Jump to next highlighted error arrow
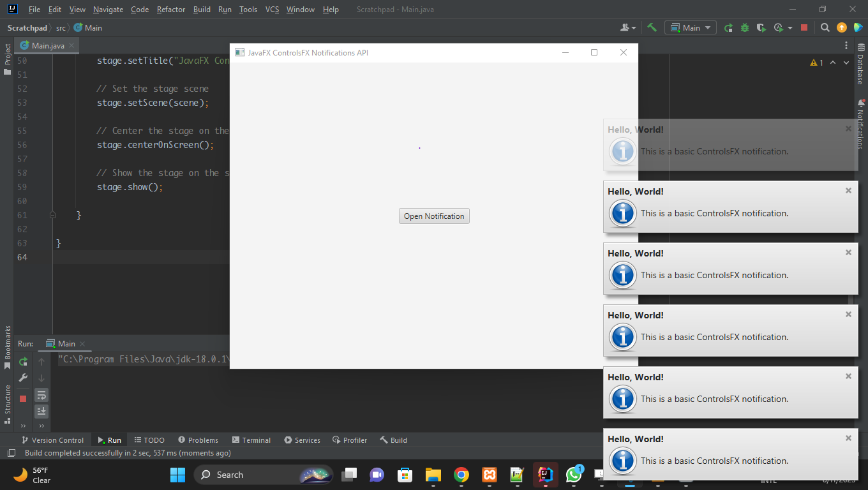 (x=846, y=63)
